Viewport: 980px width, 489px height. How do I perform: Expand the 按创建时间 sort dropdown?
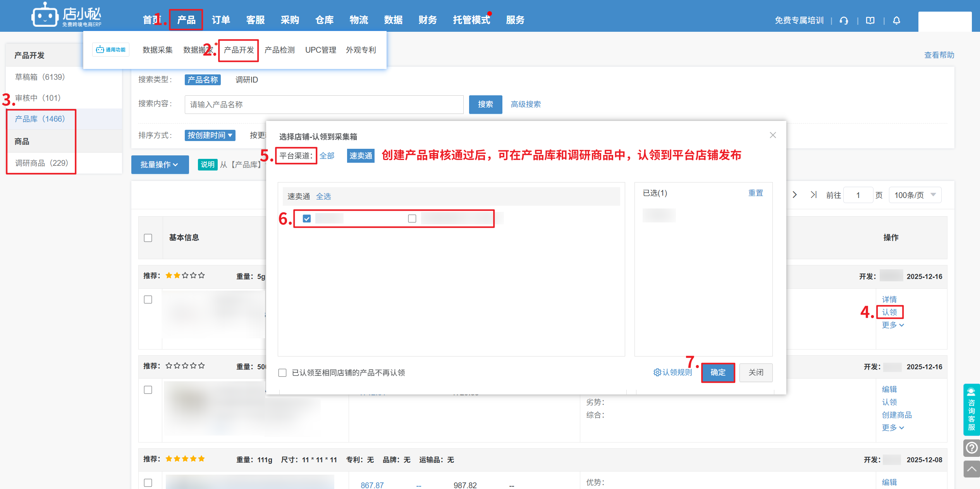(210, 135)
